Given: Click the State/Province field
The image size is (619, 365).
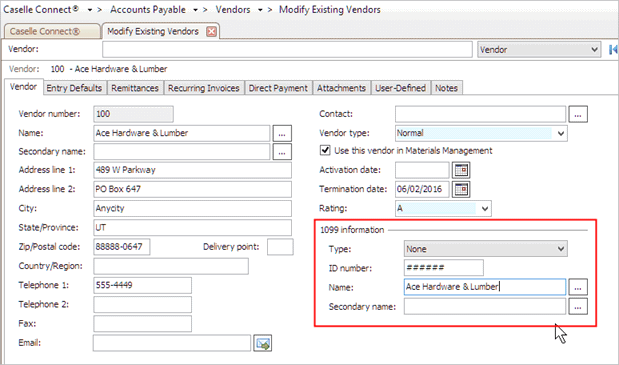Looking at the screenshot, I should pyautogui.click(x=193, y=228).
